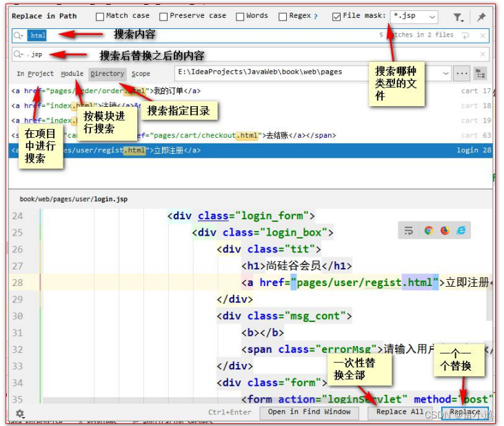504x426 pixels.
Task: Help icon next to Regex
Action: pyautogui.click(x=316, y=17)
